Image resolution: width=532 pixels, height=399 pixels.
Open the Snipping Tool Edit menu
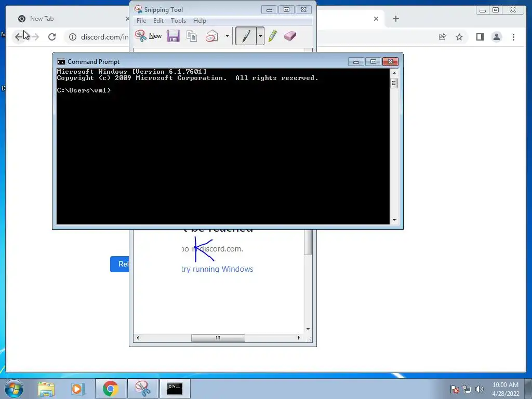[158, 21]
